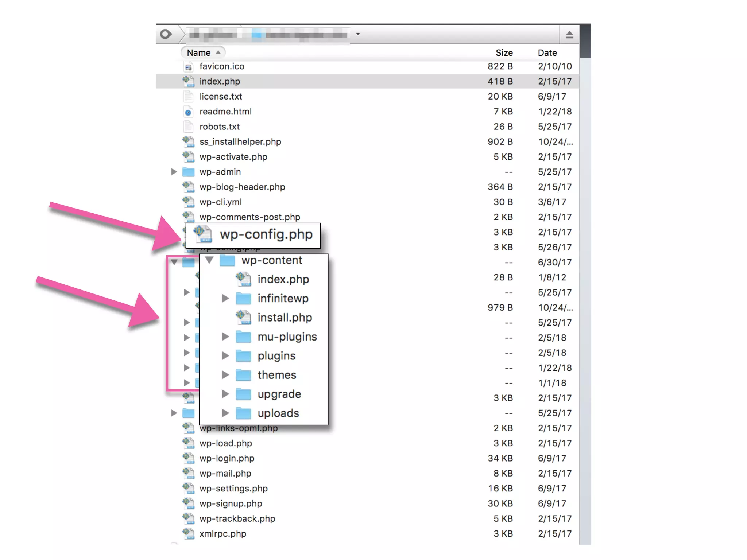Click the xmlrpc.php file icon

point(188,534)
